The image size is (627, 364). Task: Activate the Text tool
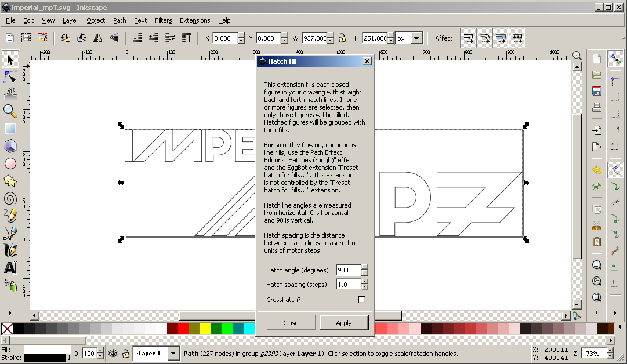pyautogui.click(x=10, y=268)
